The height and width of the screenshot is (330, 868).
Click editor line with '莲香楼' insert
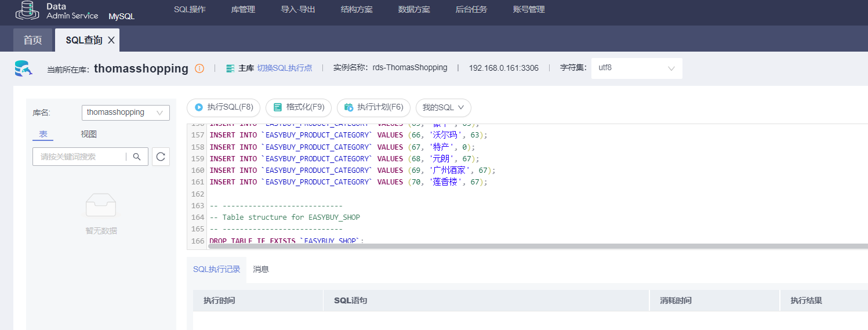click(348, 182)
